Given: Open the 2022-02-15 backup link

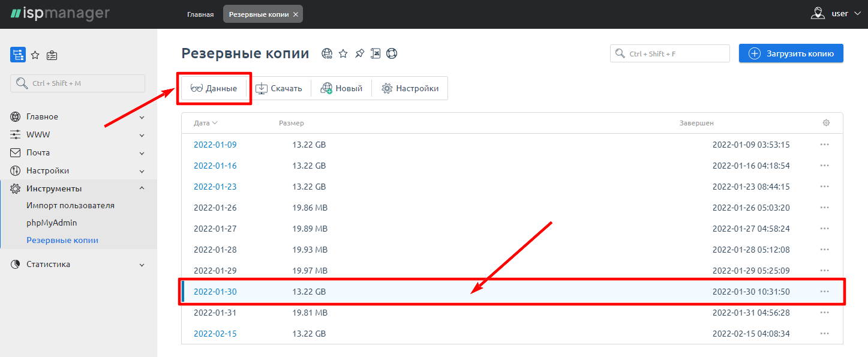Looking at the screenshot, I should (x=215, y=334).
